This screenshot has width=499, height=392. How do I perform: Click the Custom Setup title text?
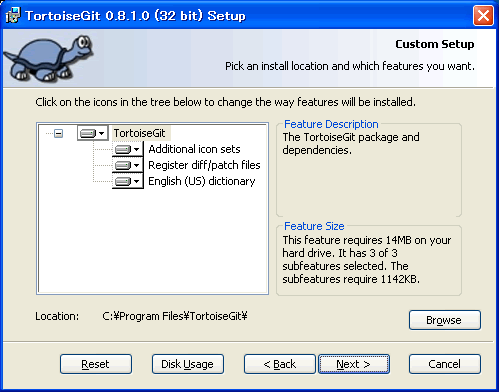[x=434, y=44]
